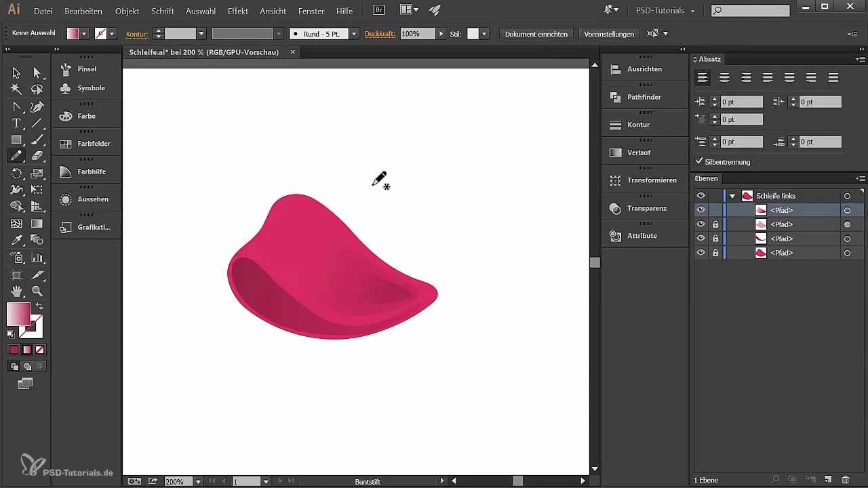Viewport: 868px width, 488px height.
Task: Hide the highlighted Pfad layer
Action: [x=701, y=210]
